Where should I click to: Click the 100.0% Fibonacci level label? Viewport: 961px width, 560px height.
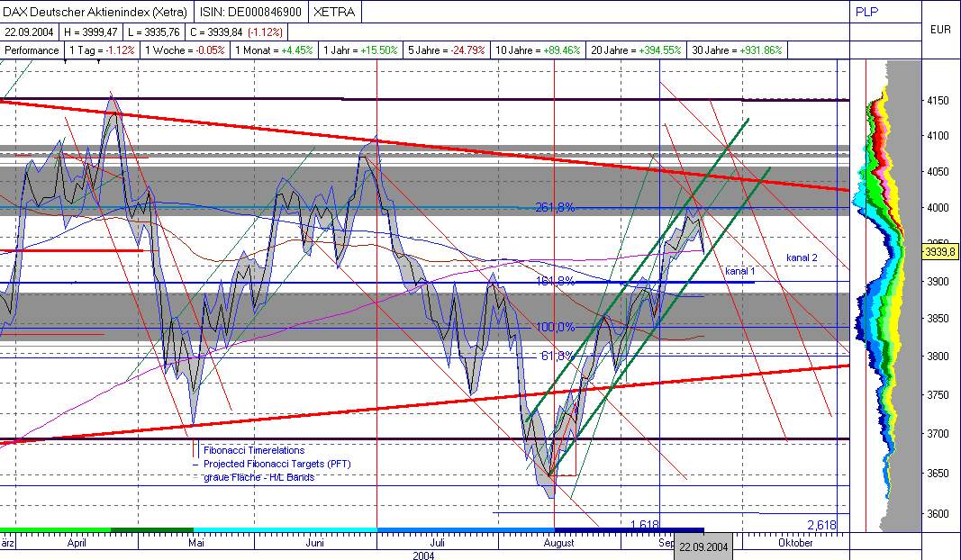[x=557, y=327]
